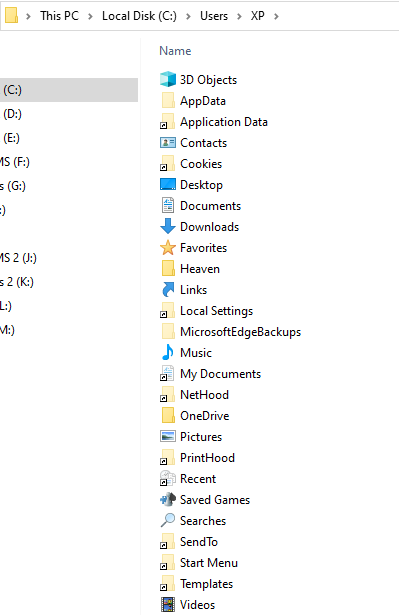Select the 'Favorites' name text

click(203, 248)
